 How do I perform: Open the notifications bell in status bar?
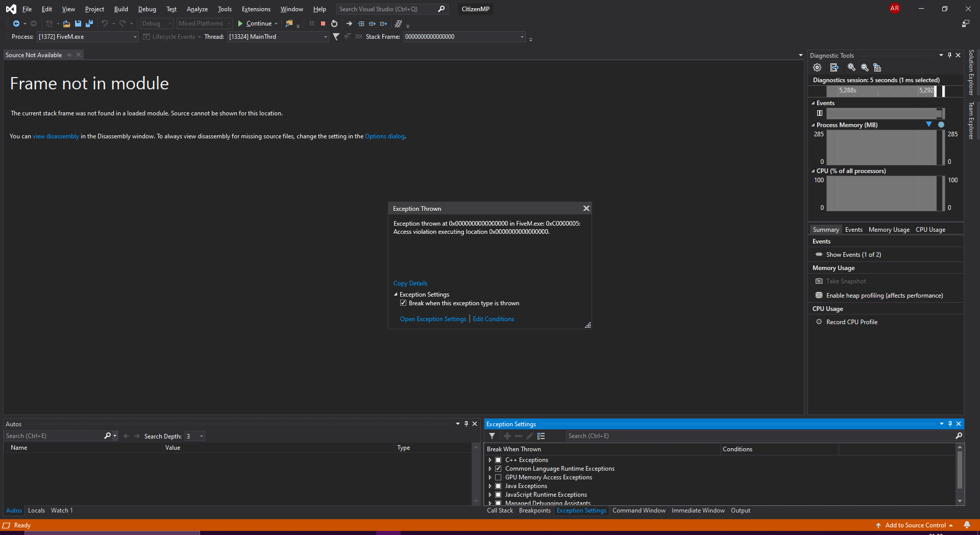point(967,525)
